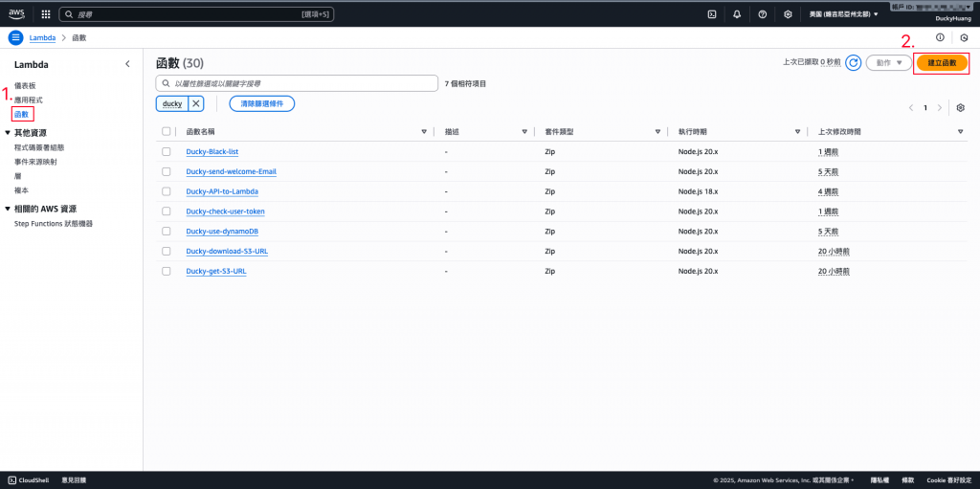
Task: Click 清除篩選條件 to clear filters
Action: 262,103
